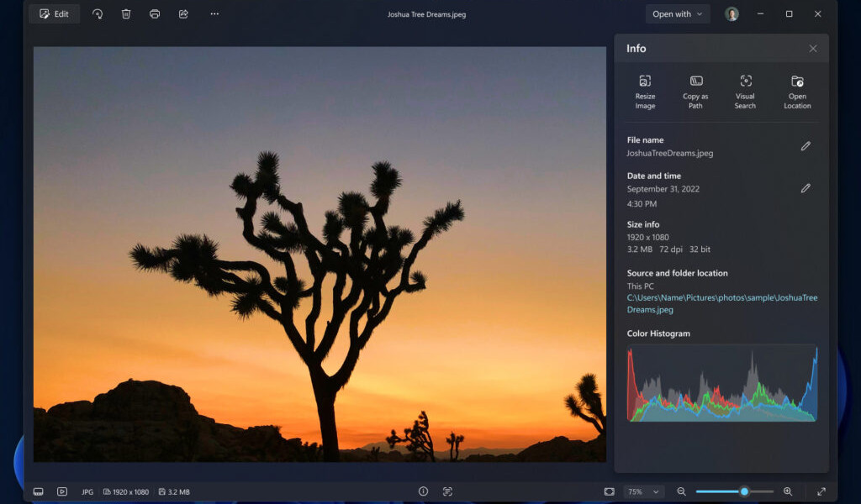Screen dimensions: 861x504
Task: Close the Info panel
Action: coord(813,49)
